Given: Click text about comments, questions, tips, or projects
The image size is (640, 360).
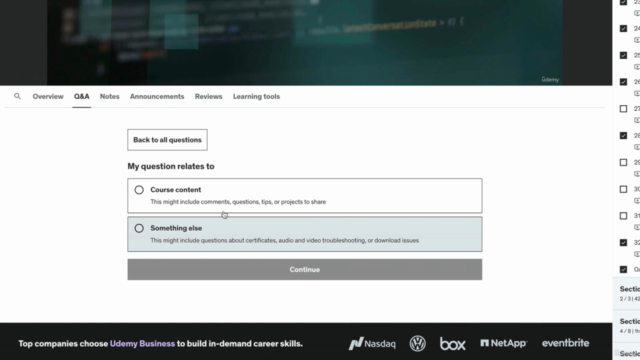Looking at the screenshot, I should tap(238, 202).
